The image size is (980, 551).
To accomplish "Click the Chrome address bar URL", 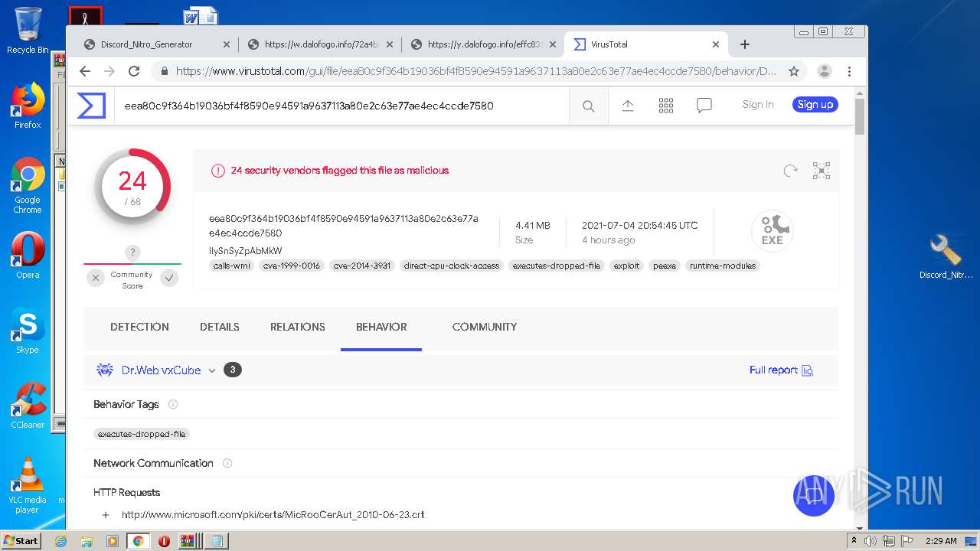I will click(x=475, y=71).
